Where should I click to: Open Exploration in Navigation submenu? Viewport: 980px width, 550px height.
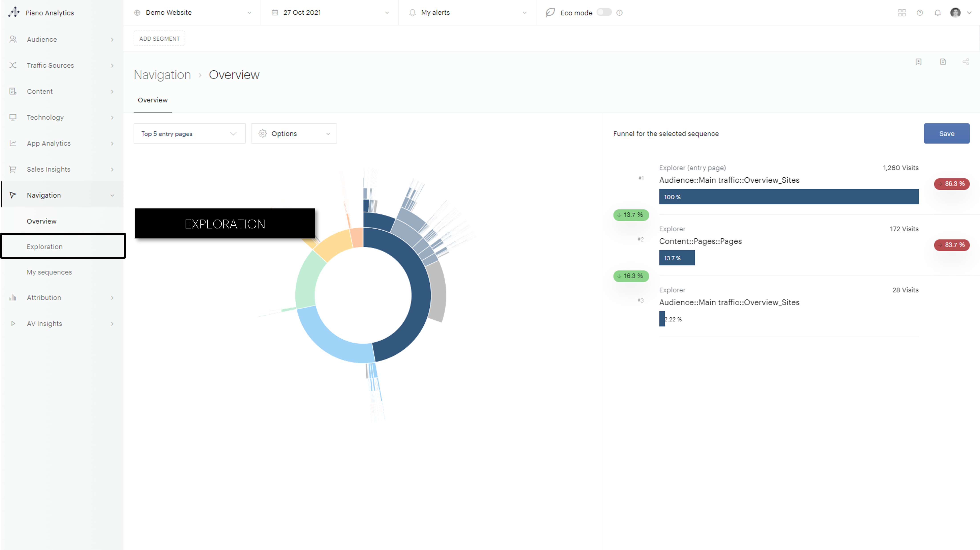coord(44,246)
